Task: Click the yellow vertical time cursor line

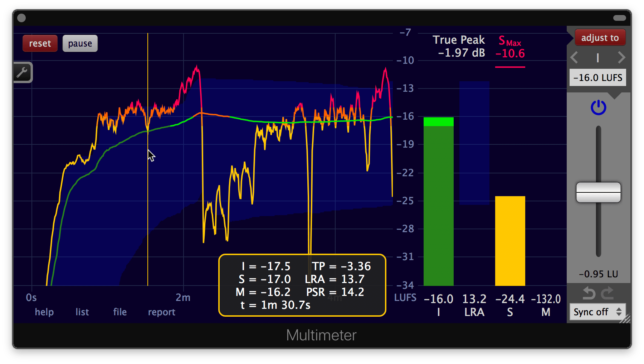Action: pos(148,159)
